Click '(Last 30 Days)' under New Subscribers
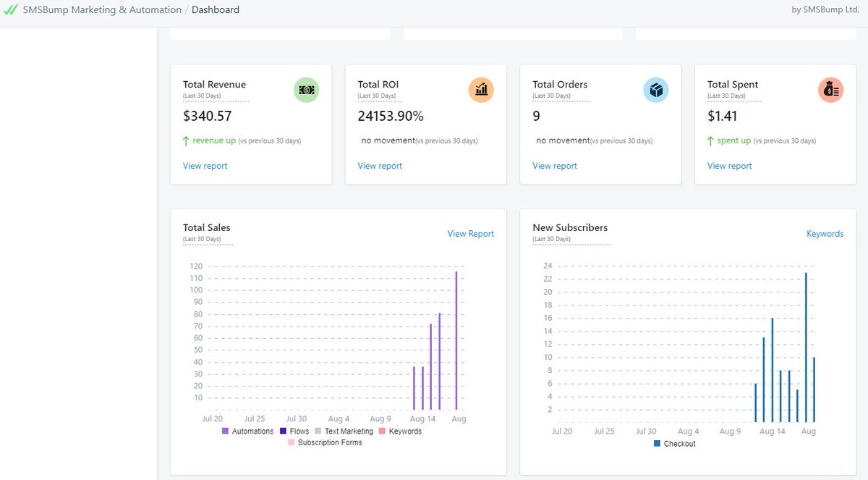 pos(551,239)
